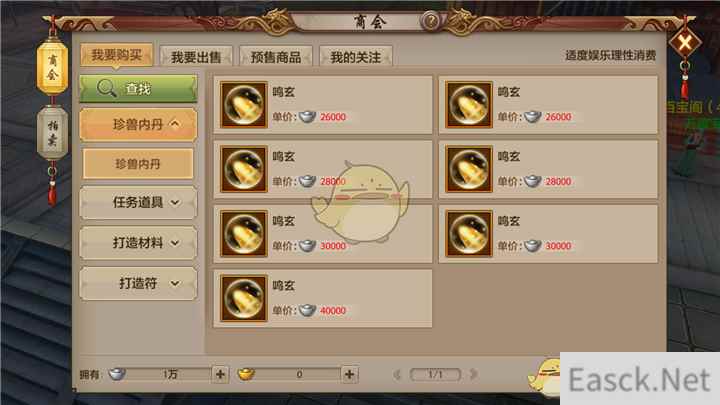
Task: Open the 商会 lantern sidebar icon
Action: pos(52,67)
